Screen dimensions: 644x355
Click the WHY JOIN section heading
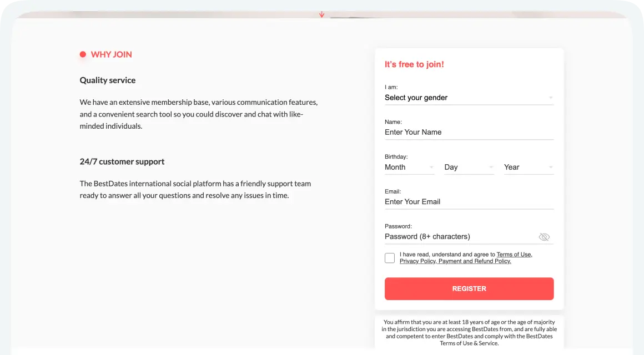point(112,54)
